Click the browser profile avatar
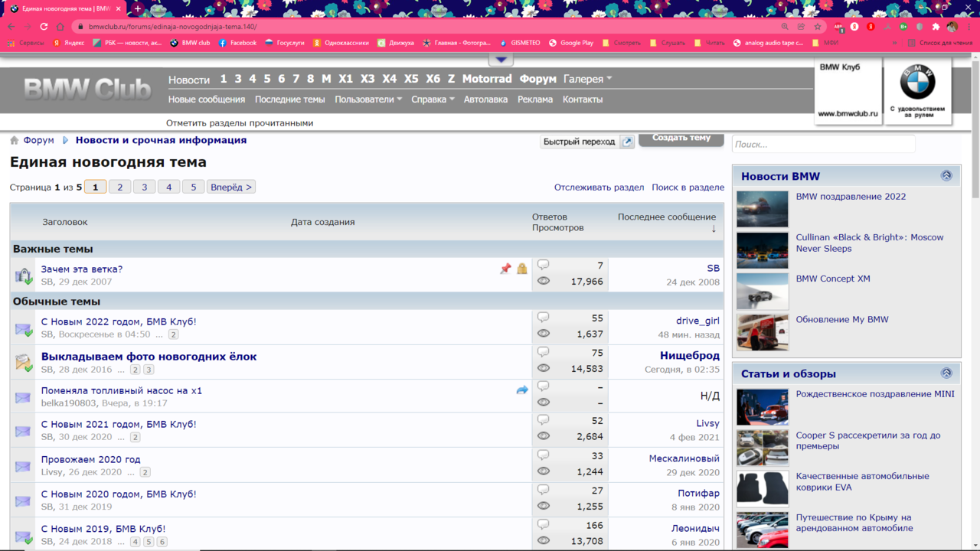The height and width of the screenshot is (551, 980). (952, 27)
